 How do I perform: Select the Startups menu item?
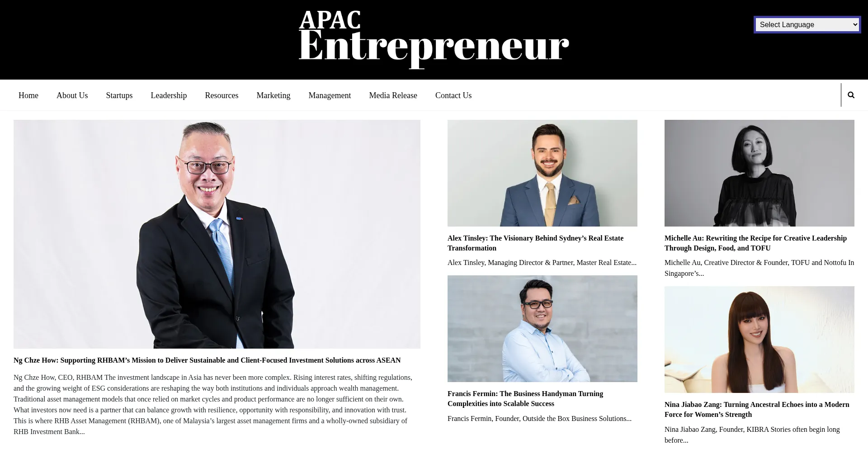[x=119, y=95]
